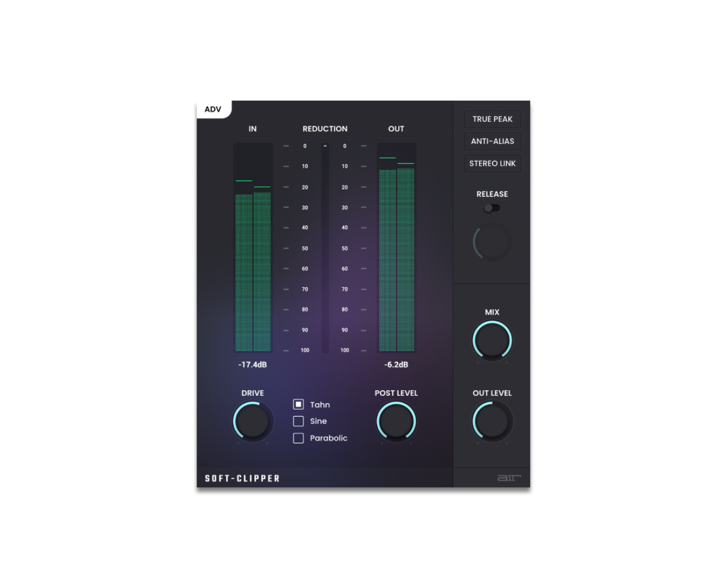Click the AIR logo icon

point(509,478)
